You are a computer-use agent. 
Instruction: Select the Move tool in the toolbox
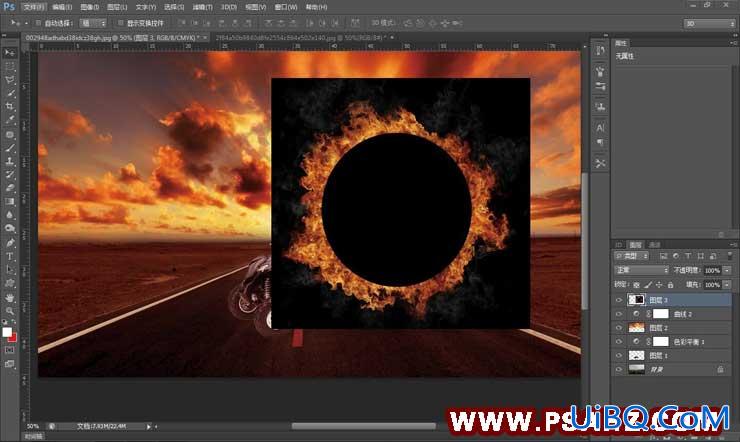[9, 52]
